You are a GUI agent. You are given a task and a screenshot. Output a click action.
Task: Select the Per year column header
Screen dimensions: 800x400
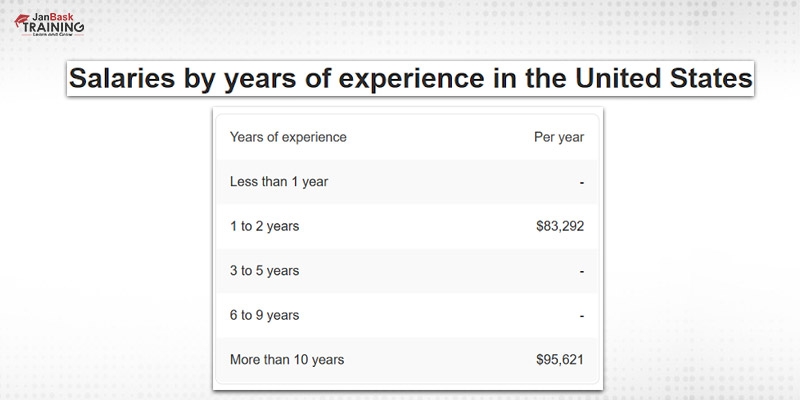pyautogui.click(x=559, y=135)
